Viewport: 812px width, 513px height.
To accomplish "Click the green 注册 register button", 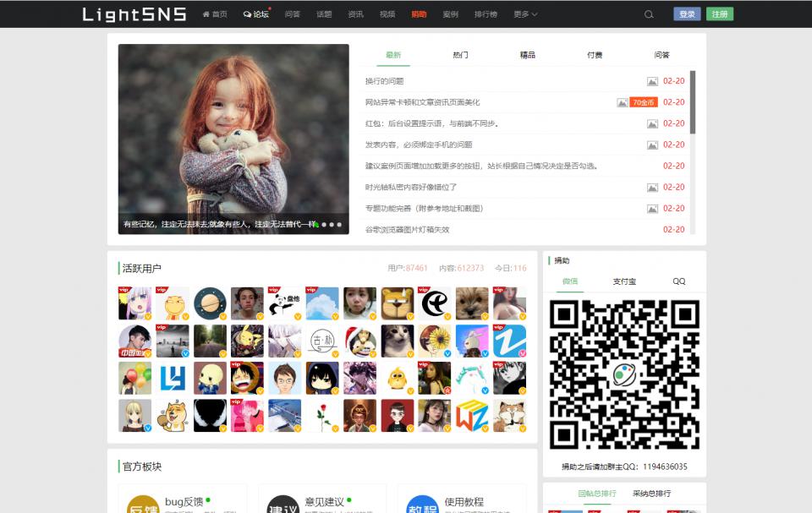I will (x=719, y=14).
